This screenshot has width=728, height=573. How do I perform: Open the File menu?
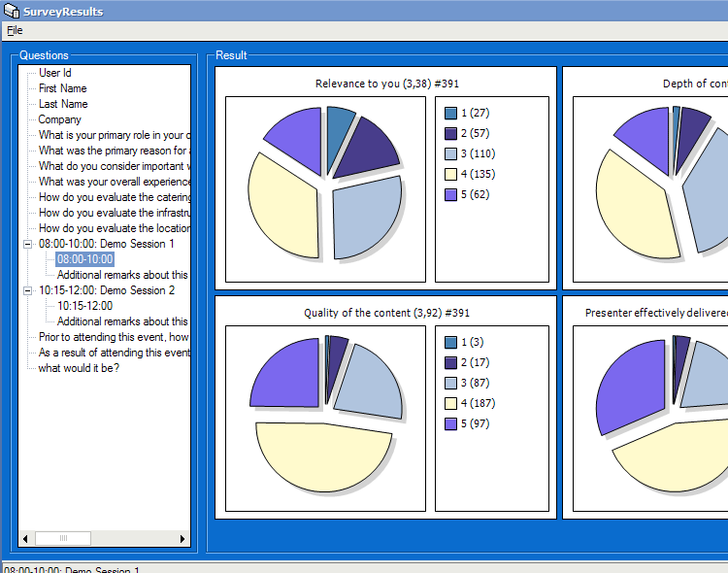click(15, 30)
